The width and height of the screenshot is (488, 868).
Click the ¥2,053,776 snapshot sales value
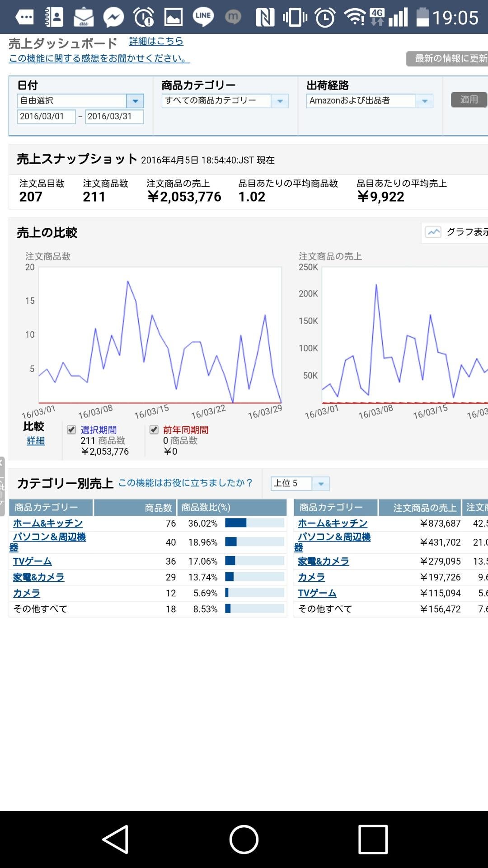pos(184,197)
